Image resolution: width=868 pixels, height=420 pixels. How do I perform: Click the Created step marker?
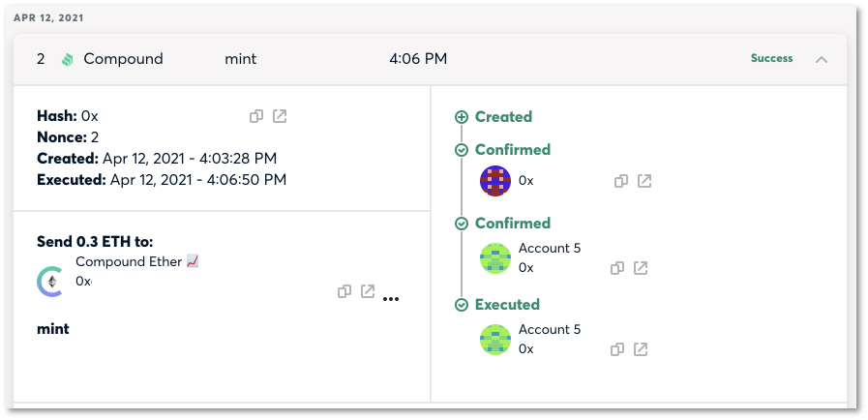point(462,117)
